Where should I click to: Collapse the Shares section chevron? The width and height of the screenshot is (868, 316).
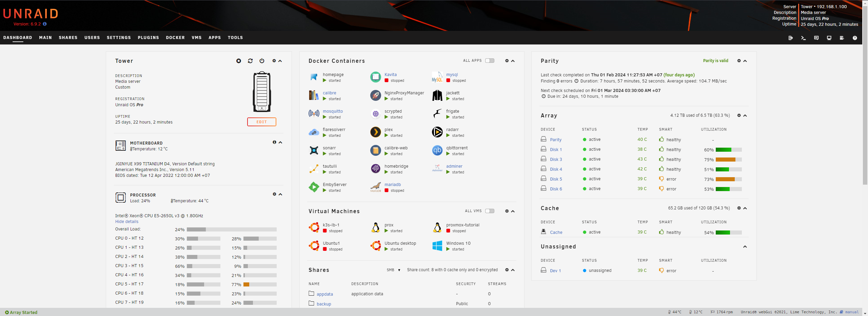click(513, 270)
